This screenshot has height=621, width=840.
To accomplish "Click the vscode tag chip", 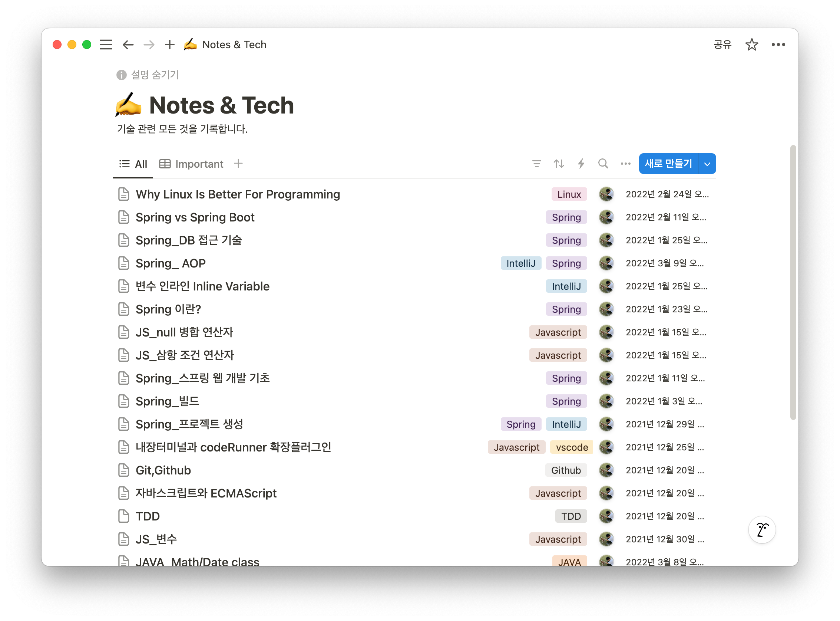I will 571,447.
